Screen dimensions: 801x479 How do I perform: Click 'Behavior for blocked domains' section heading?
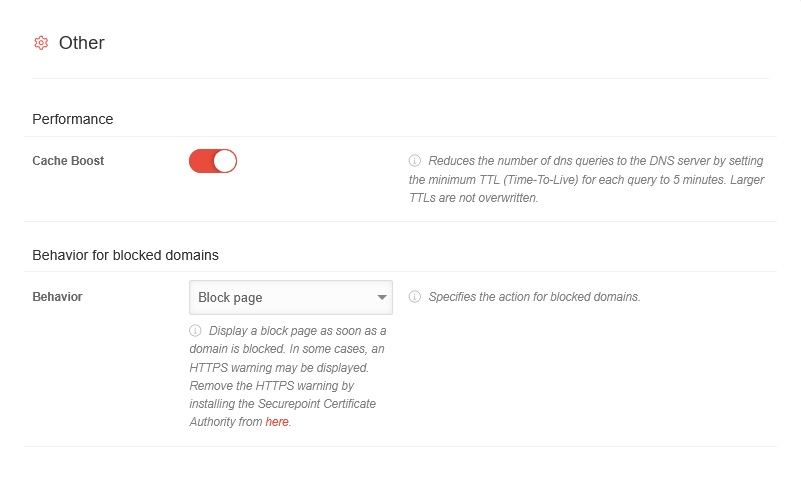coord(125,255)
